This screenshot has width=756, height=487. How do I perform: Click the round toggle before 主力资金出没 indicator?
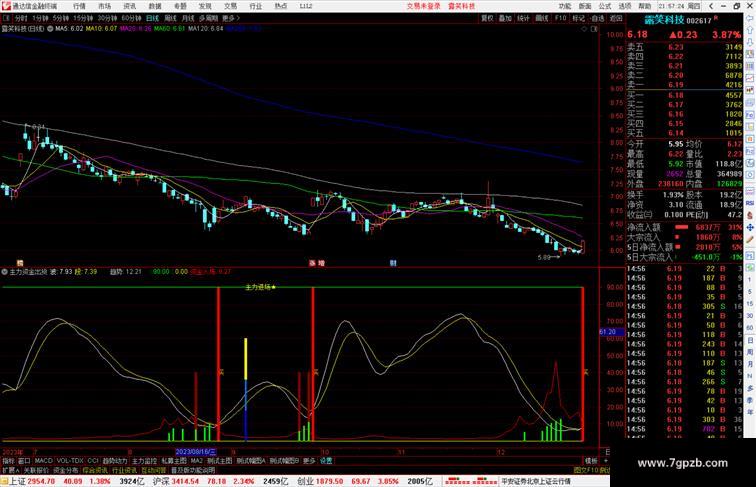5,272
